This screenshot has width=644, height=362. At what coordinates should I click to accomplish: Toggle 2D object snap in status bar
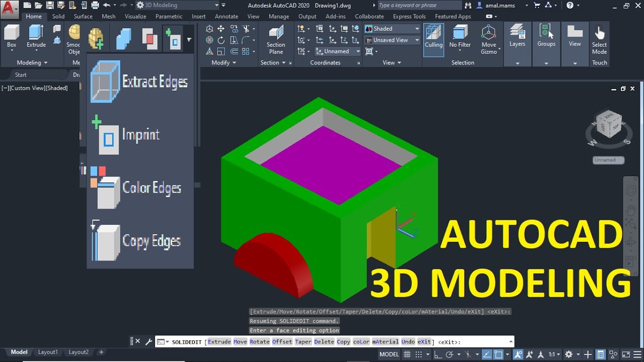(x=498, y=354)
